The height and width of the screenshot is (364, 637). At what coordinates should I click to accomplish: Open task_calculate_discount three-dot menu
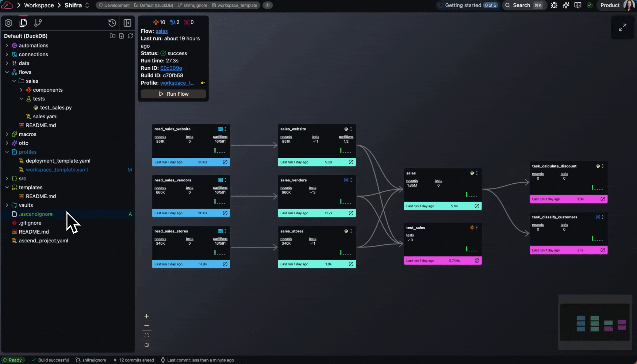pyautogui.click(x=603, y=166)
